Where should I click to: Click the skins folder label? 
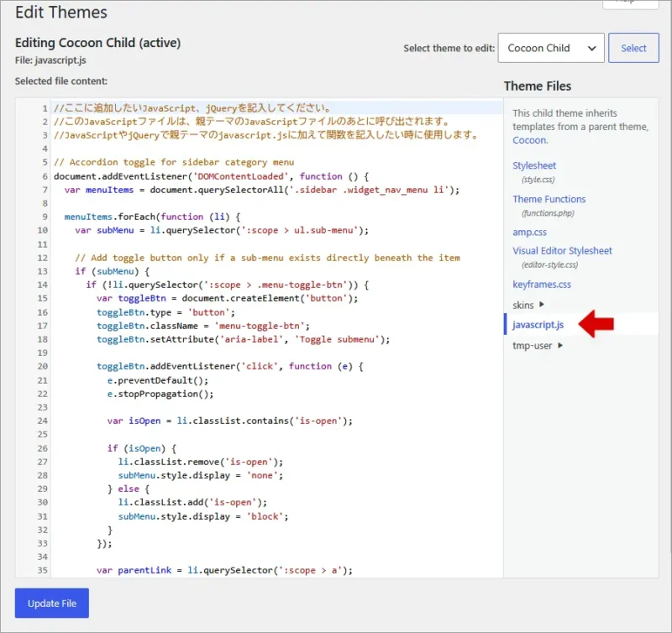click(522, 305)
